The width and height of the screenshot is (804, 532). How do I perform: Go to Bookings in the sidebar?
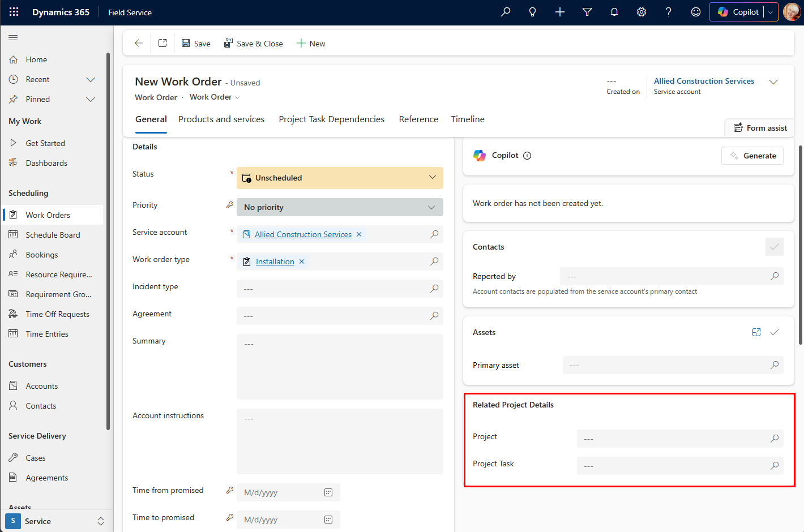point(53,255)
